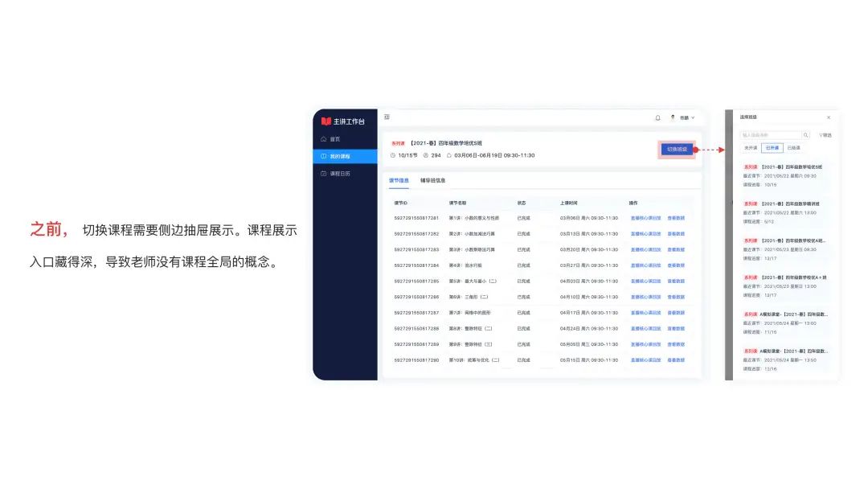
Task: Click the user avatar icon in the top bar
Action: (673, 117)
